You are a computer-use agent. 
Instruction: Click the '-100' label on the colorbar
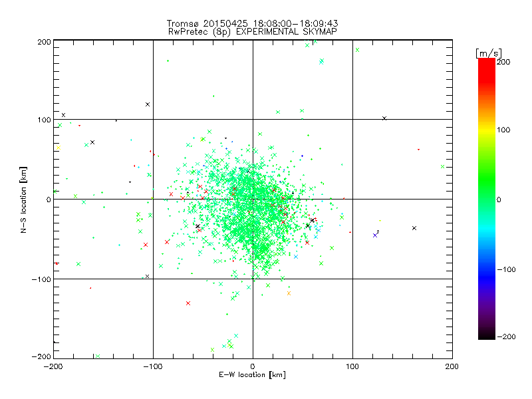[506, 269]
